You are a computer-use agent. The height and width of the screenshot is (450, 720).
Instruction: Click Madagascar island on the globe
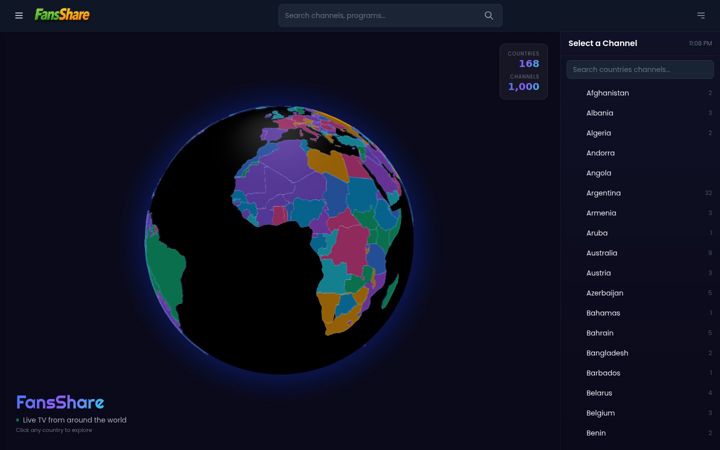tap(390, 292)
